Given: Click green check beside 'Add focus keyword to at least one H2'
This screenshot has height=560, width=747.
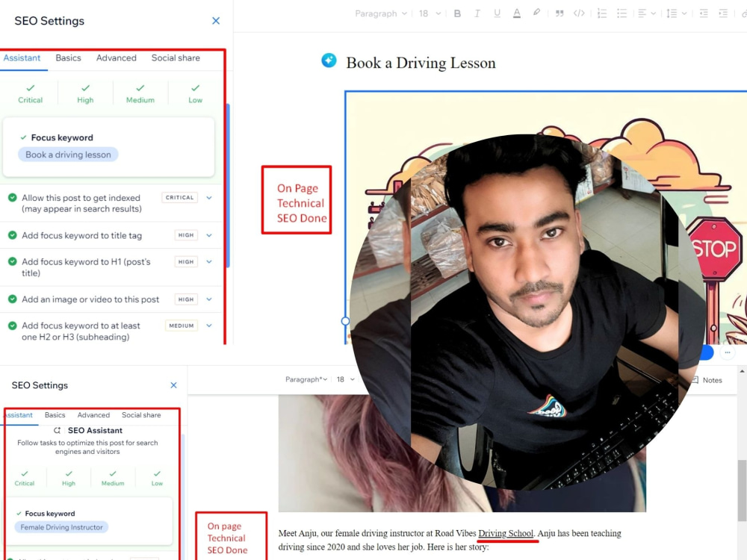Looking at the screenshot, I should coord(13,326).
